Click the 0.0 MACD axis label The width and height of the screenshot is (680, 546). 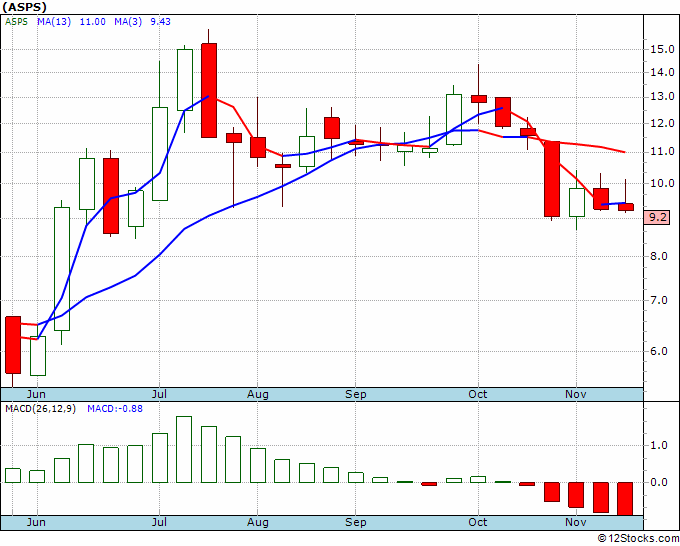659,482
